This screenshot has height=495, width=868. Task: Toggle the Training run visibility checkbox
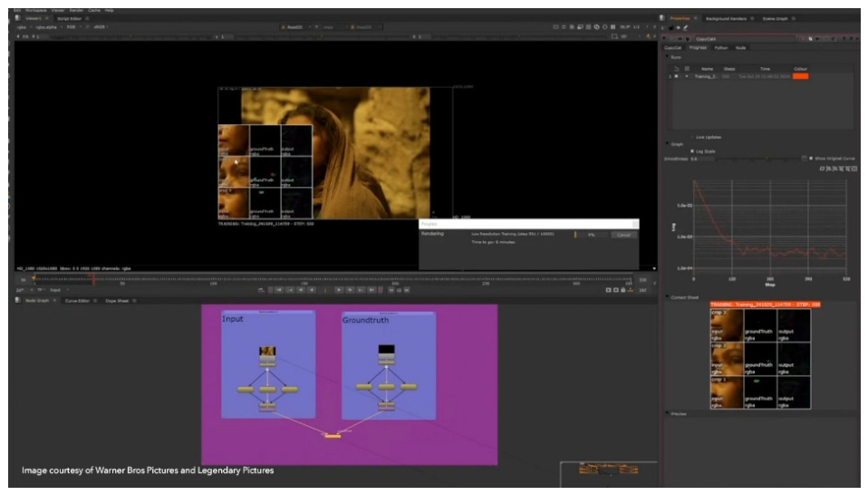point(677,76)
